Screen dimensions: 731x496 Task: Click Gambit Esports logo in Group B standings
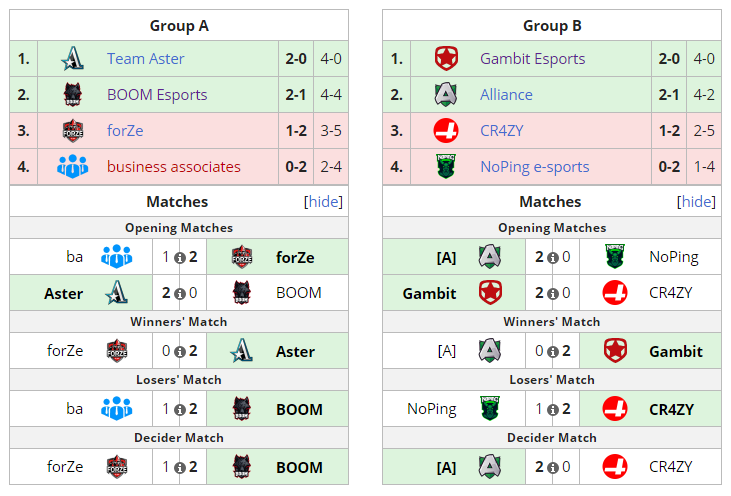(x=445, y=59)
